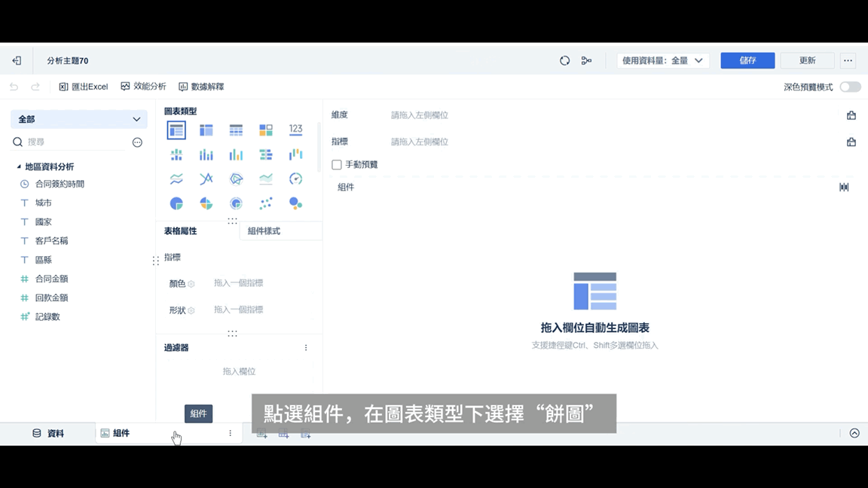Click the circular refresh icon in header

[x=564, y=61]
